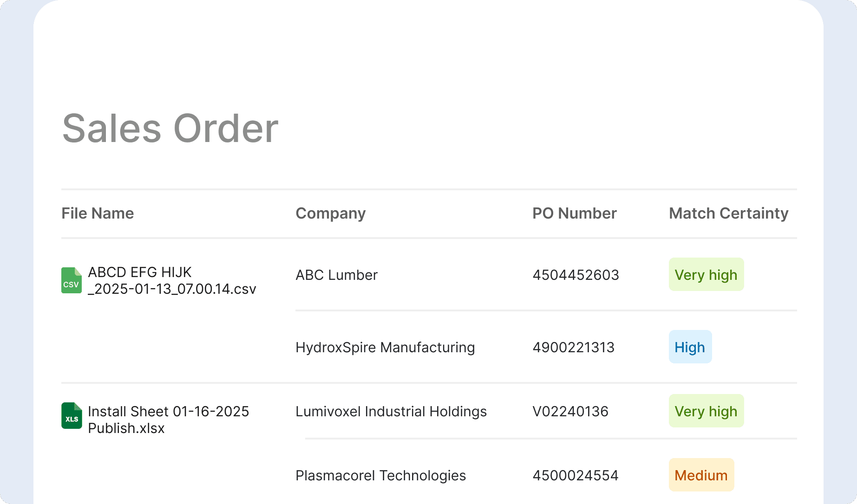Image resolution: width=857 pixels, height=504 pixels.
Task: Click PO number 4504452603
Action: [x=576, y=275]
